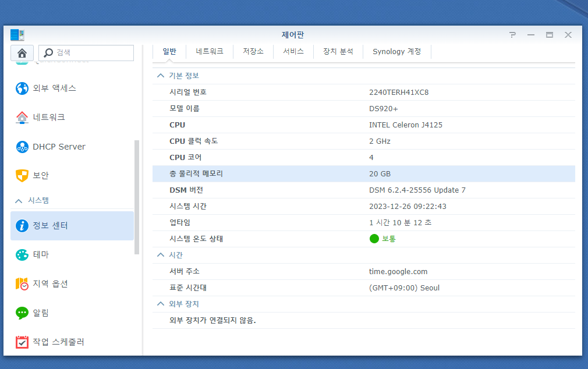Collapse the 시스템 sidebar group

point(19,201)
